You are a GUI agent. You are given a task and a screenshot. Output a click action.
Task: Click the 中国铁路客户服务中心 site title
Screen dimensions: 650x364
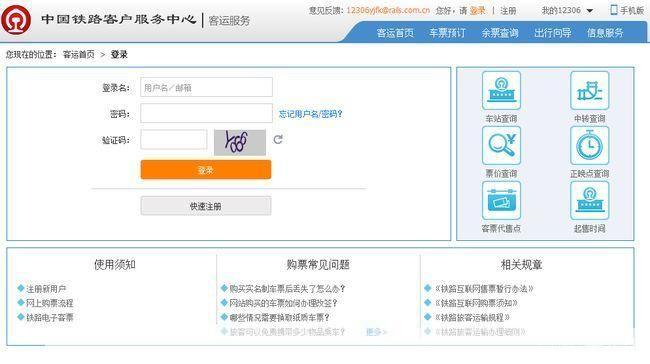(x=119, y=19)
